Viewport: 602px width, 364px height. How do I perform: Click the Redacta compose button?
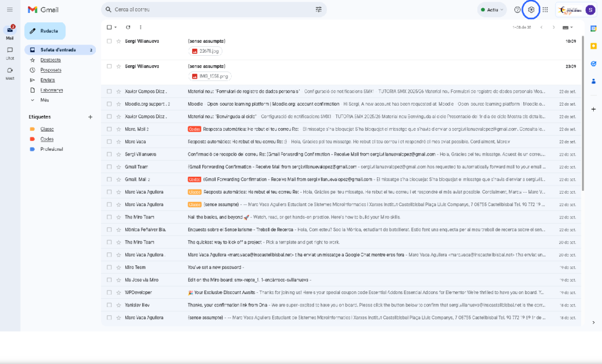tap(45, 31)
